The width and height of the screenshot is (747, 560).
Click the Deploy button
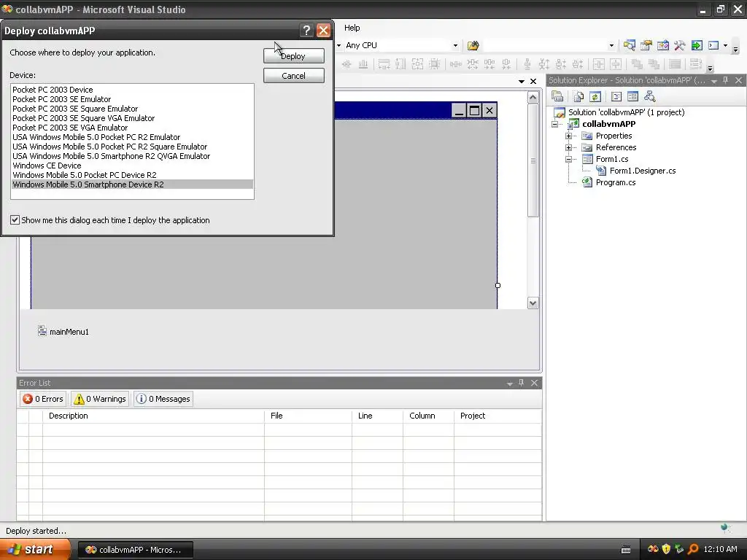(x=293, y=55)
